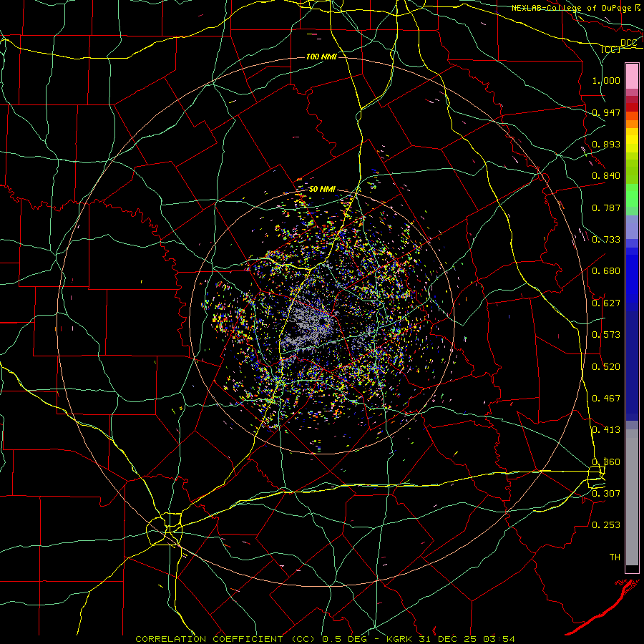644x644 pixels.
Task: Click the 0.467 legend value
Action: pos(606,399)
